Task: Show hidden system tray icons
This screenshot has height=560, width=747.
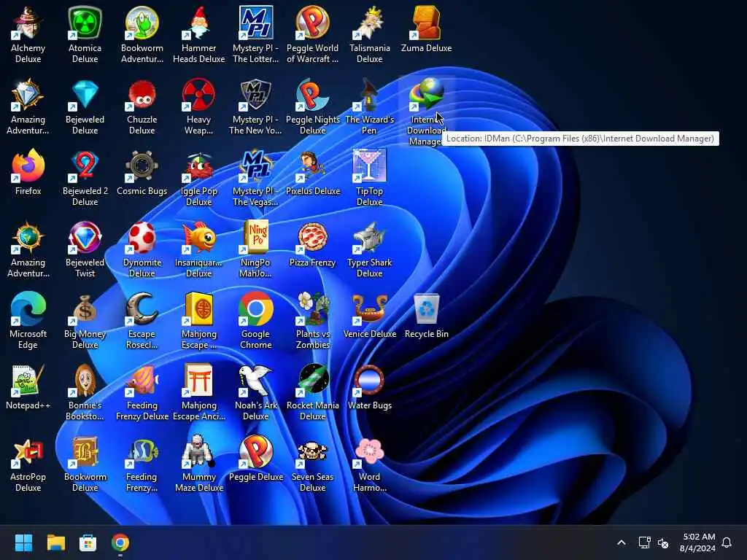Action: click(622, 542)
